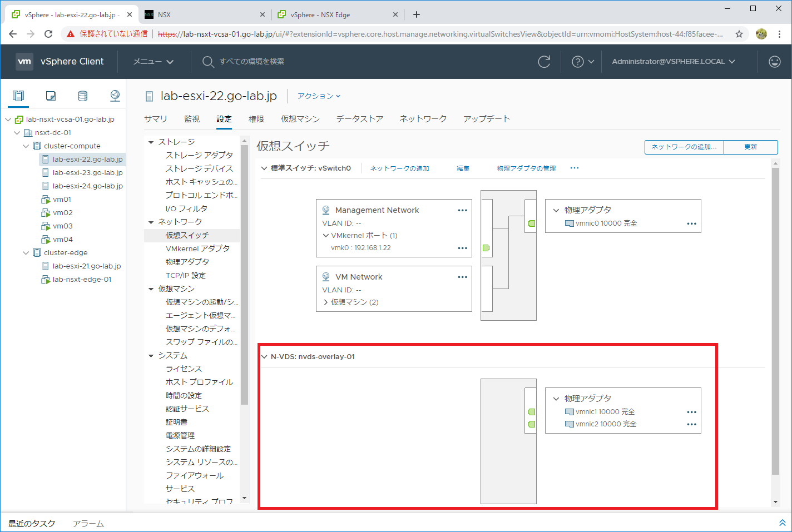Open the メニュー dropdown
Screen dimensions: 792x532
click(154, 62)
